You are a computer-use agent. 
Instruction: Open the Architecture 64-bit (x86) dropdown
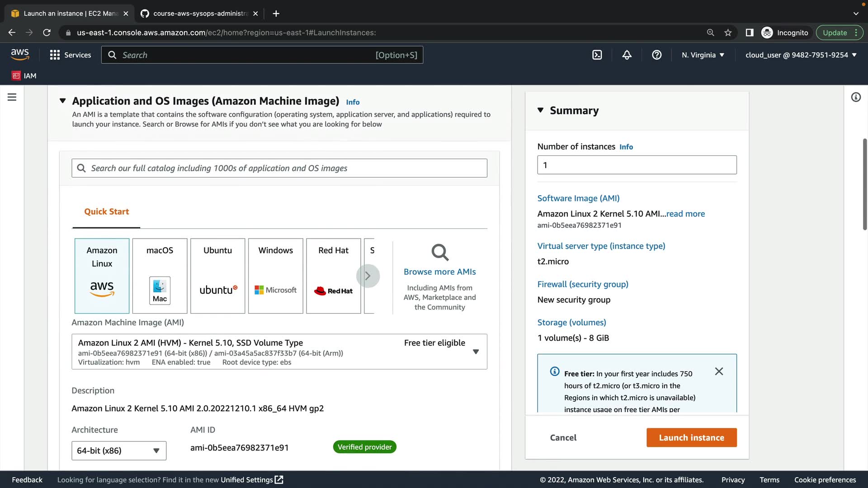pos(118,450)
